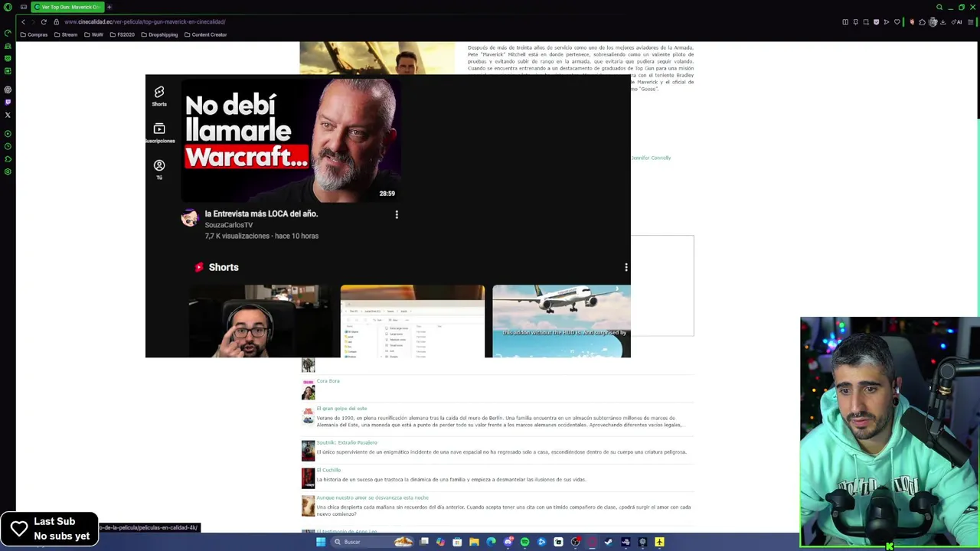Open the Content Creator bookmarks folder
This screenshot has width=980, height=551.
coord(205,34)
